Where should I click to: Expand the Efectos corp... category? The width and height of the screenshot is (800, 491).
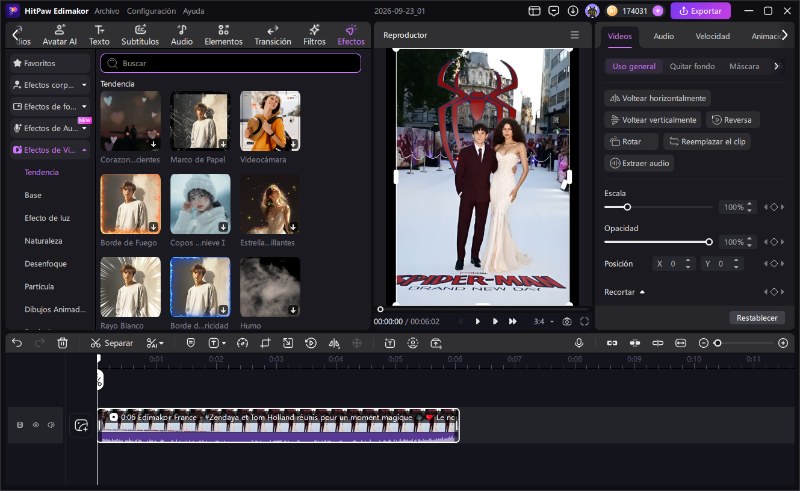[x=50, y=85]
